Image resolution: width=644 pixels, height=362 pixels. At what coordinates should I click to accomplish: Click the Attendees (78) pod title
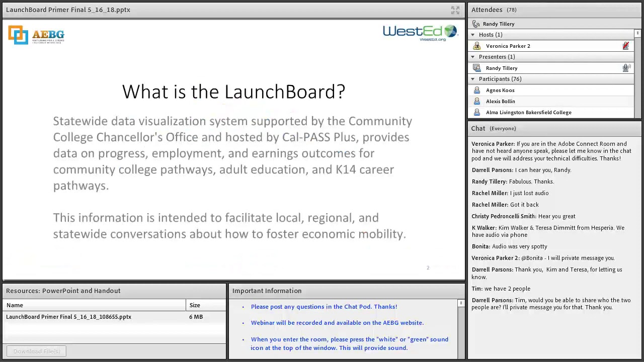[494, 10]
